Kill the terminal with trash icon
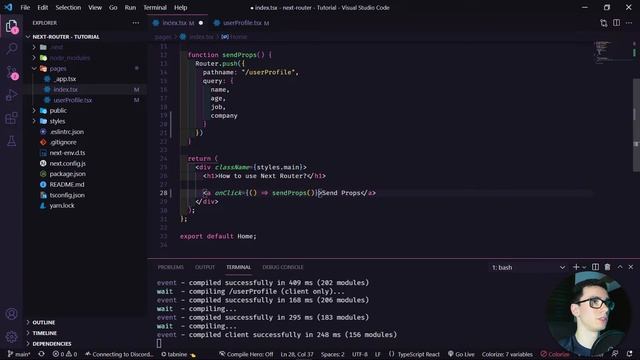The height and width of the screenshot is (360, 640). pos(607,267)
